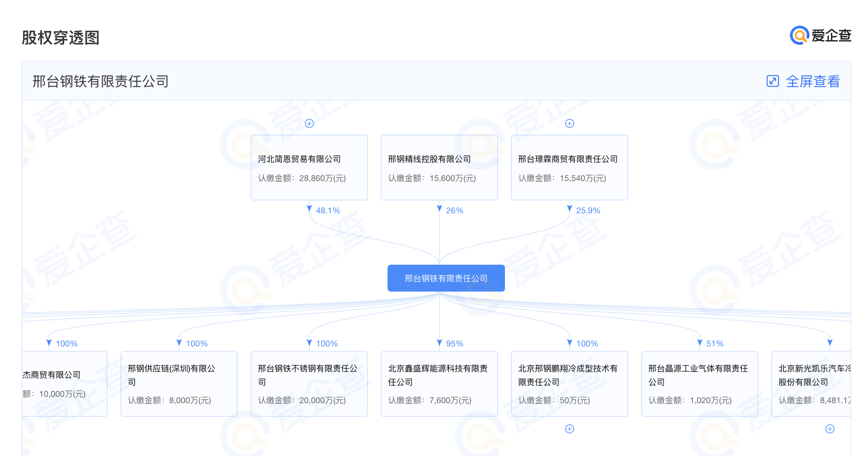Click 认缴金额 20,000万(元) text
Viewport: 868px width, 456px height.
302,400
